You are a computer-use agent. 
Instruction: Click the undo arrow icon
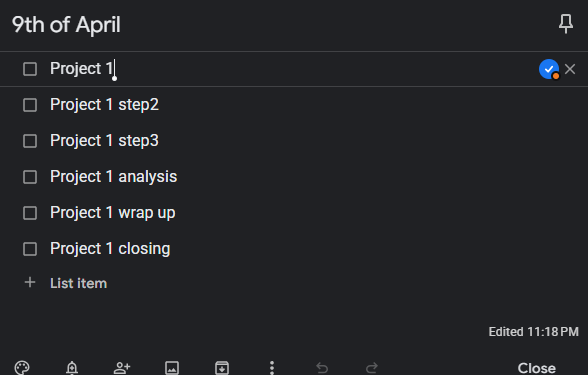[322, 368]
